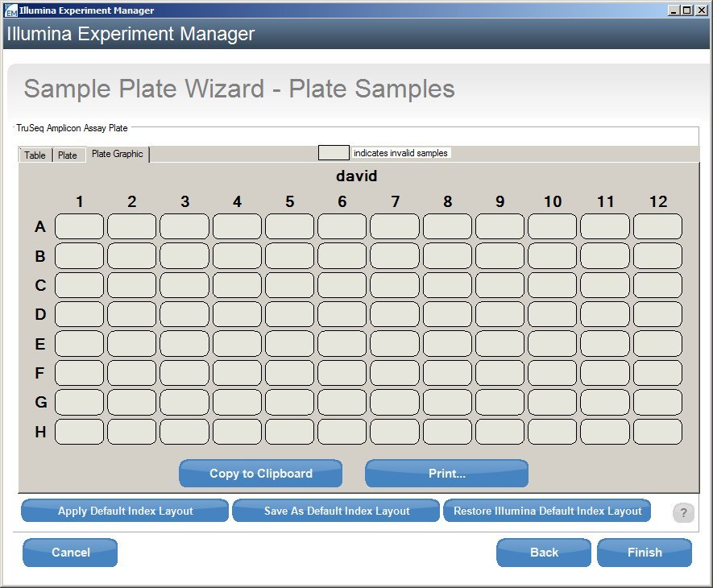Screen dimensions: 713x588
Task: Select well G10 on the plate
Action: 553,403
